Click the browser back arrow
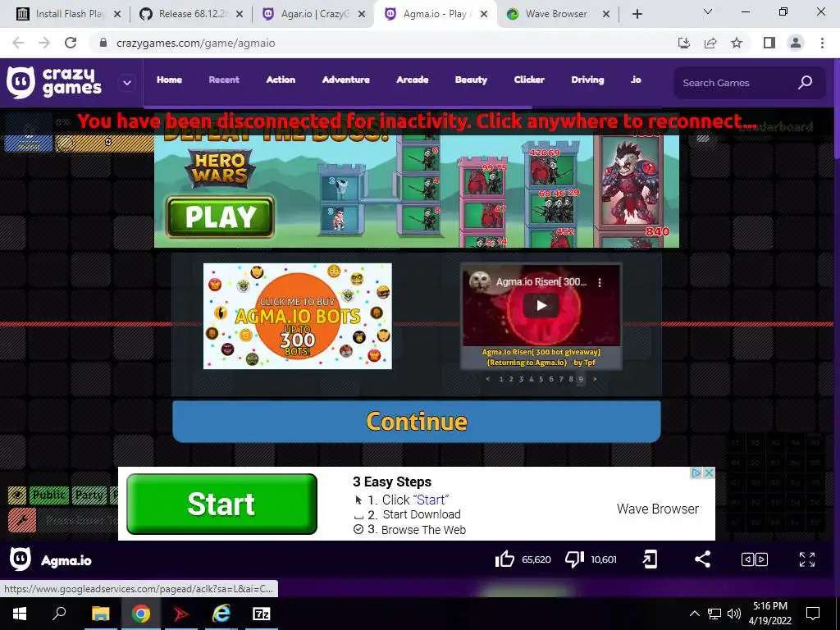The image size is (840, 630). [x=18, y=43]
